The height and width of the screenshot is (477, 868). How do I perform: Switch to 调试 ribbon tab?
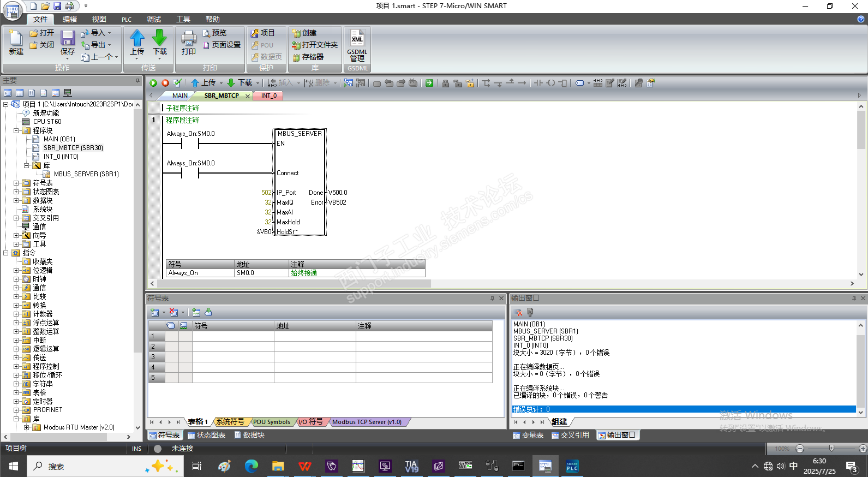[x=154, y=19]
